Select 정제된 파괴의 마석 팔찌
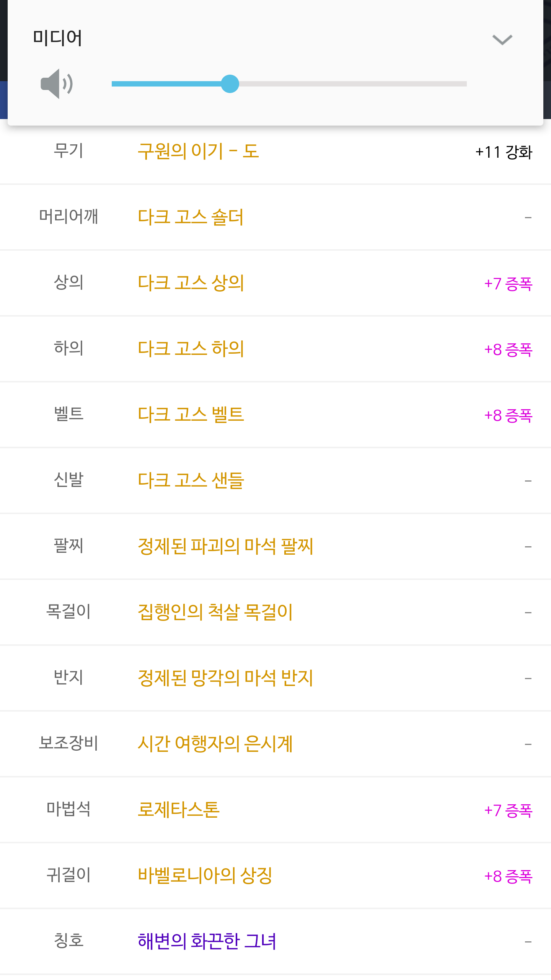This screenshot has height=980, width=551. click(x=225, y=546)
